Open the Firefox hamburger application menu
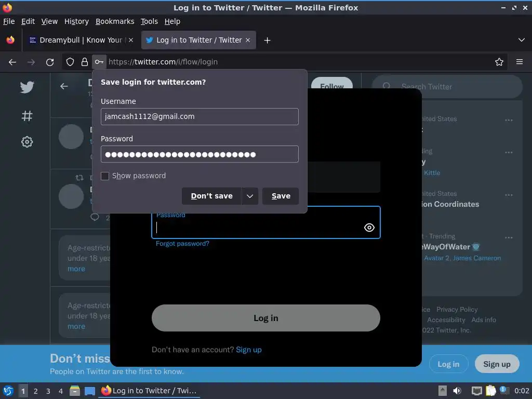 pos(520,62)
